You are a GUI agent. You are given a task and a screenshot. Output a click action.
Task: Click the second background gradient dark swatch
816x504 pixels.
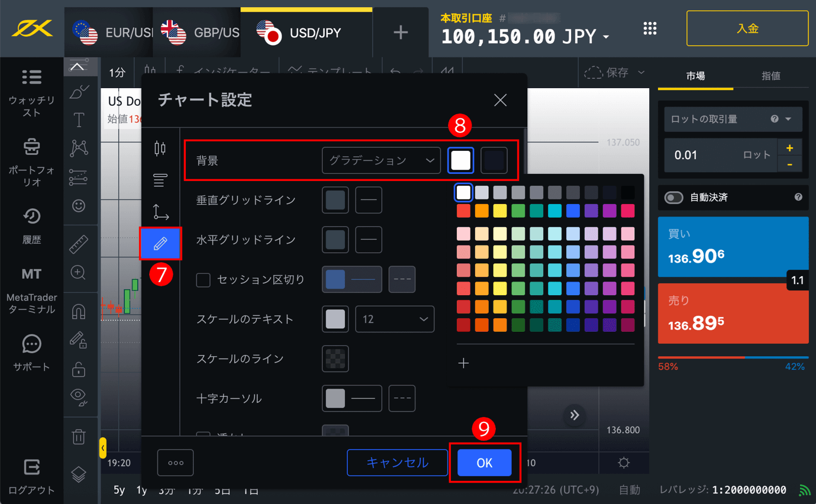(x=494, y=160)
